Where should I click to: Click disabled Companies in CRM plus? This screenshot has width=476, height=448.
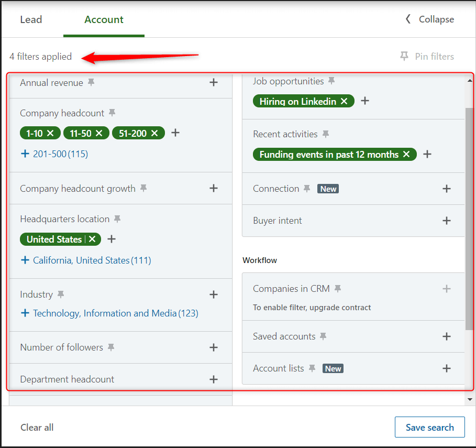(x=446, y=289)
